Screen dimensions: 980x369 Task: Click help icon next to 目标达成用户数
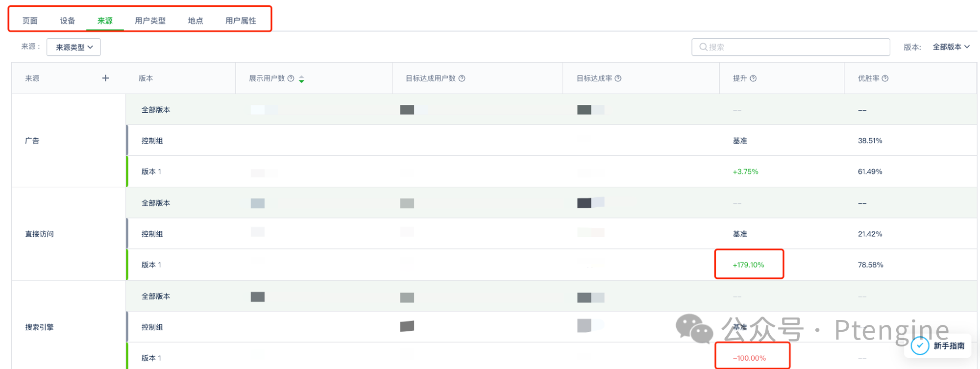(x=462, y=78)
